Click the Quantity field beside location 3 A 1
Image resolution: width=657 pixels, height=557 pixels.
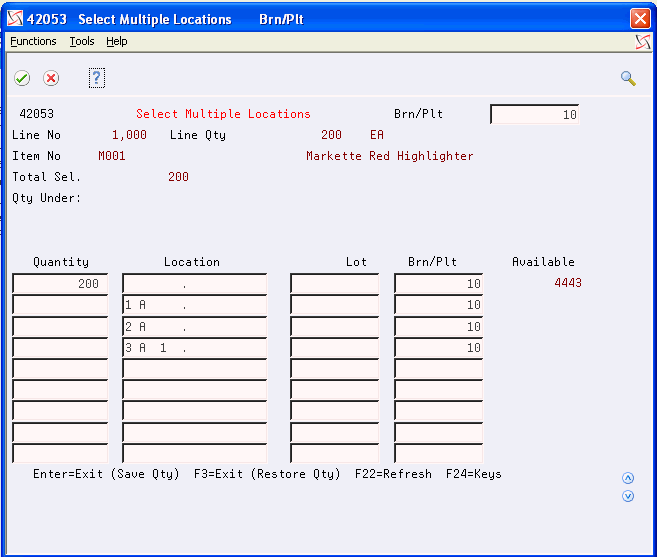tap(60, 347)
